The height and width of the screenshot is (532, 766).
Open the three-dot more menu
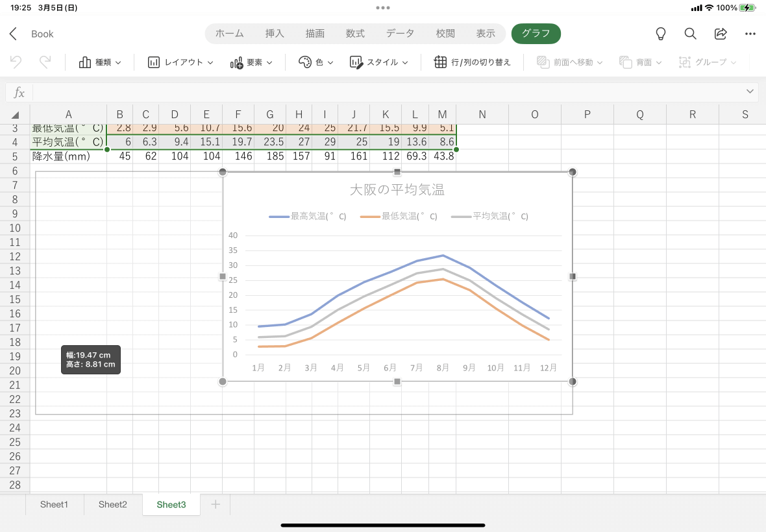click(750, 34)
